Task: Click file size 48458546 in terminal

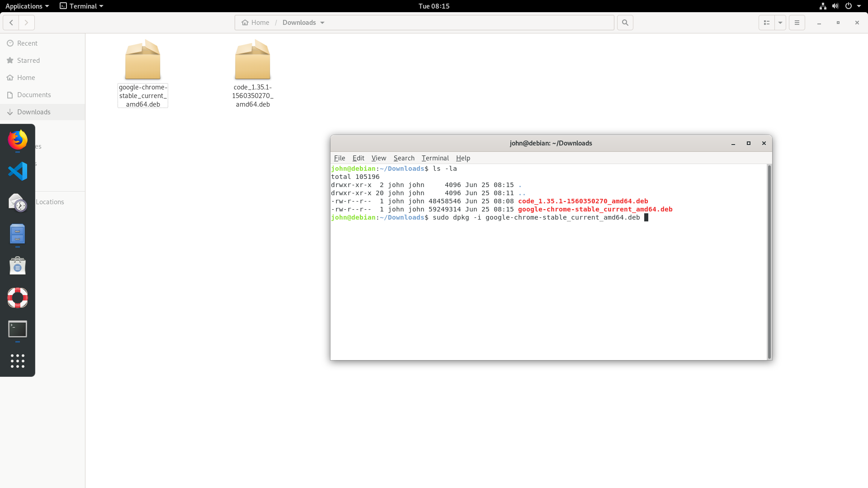Action: tap(444, 201)
